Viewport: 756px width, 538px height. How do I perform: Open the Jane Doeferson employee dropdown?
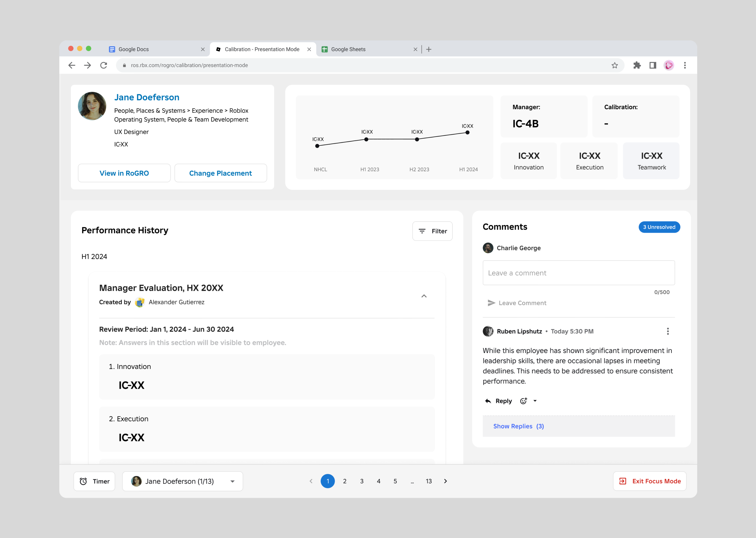coord(182,481)
